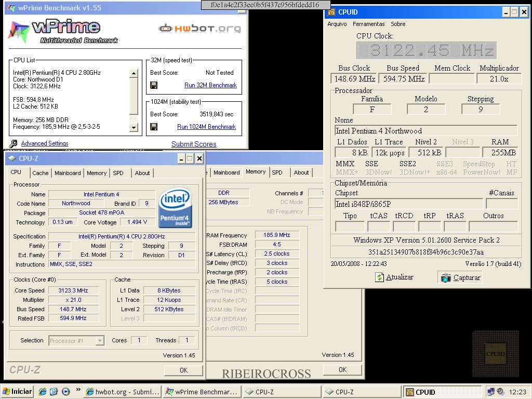Click the 1024M Best Score 3519,843 sec
The height and width of the screenshot is (399, 532).
click(x=217, y=114)
